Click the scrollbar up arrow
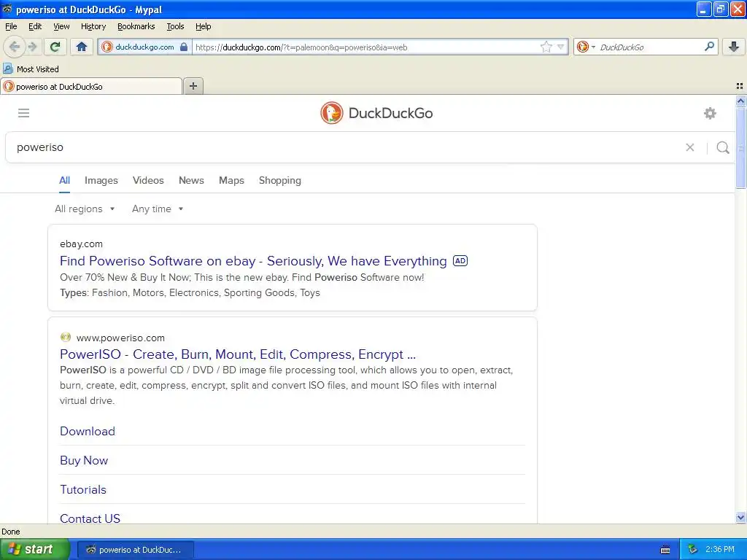Screen dimensions: 747x560 pos(740,101)
